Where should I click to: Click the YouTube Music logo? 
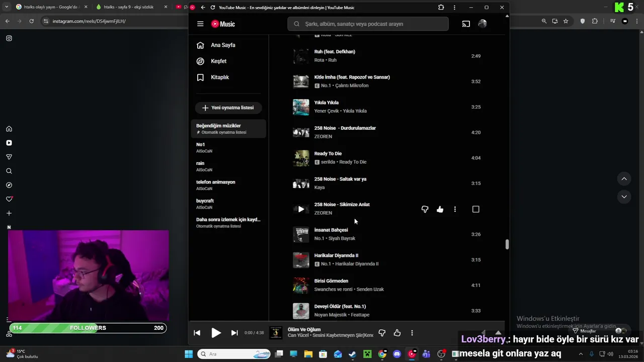(223, 24)
